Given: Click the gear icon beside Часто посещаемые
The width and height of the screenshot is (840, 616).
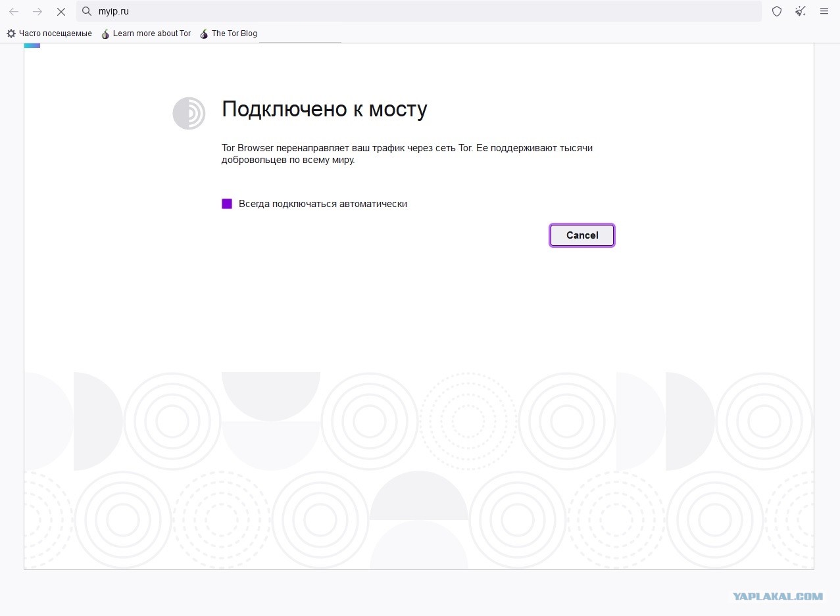Looking at the screenshot, I should 11,33.
